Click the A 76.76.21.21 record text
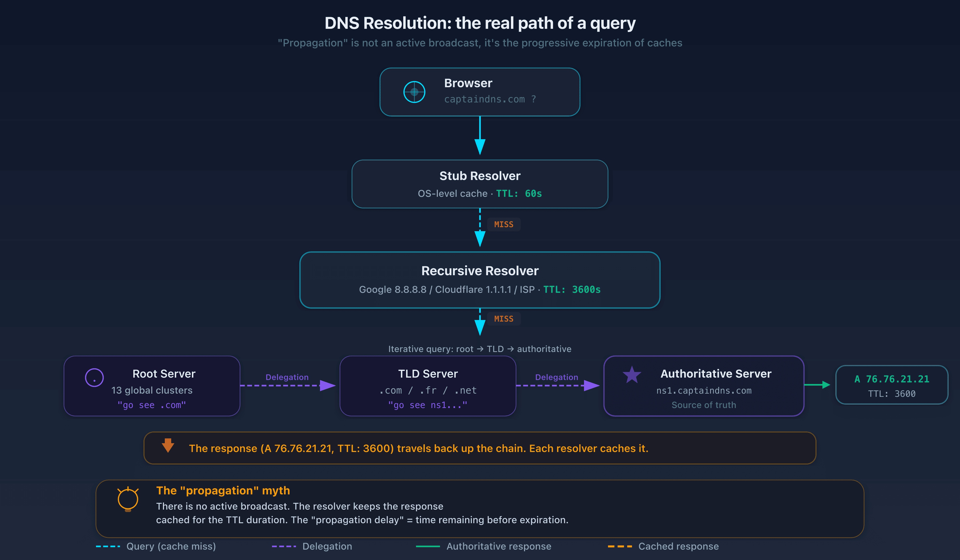The width and height of the screenshot is (960, 560). tap(891, 379)
